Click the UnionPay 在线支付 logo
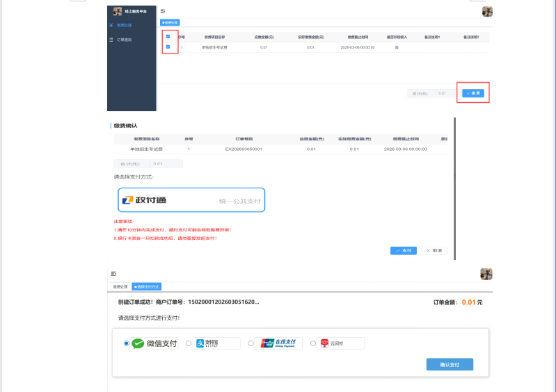Image resolution: width=556 pixels, height=392 pixels. pos(278,343)
